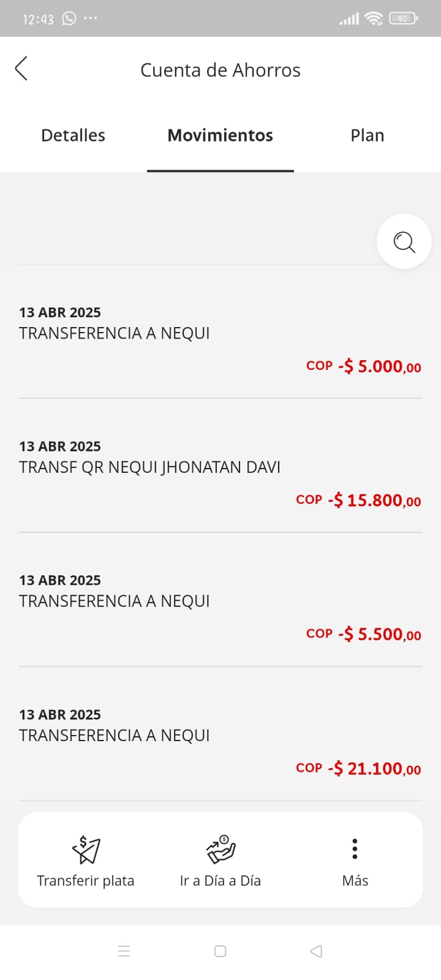The image size is (441, 980).
Task: Go to the Plan tab
Action: click(x=367, y=135)
